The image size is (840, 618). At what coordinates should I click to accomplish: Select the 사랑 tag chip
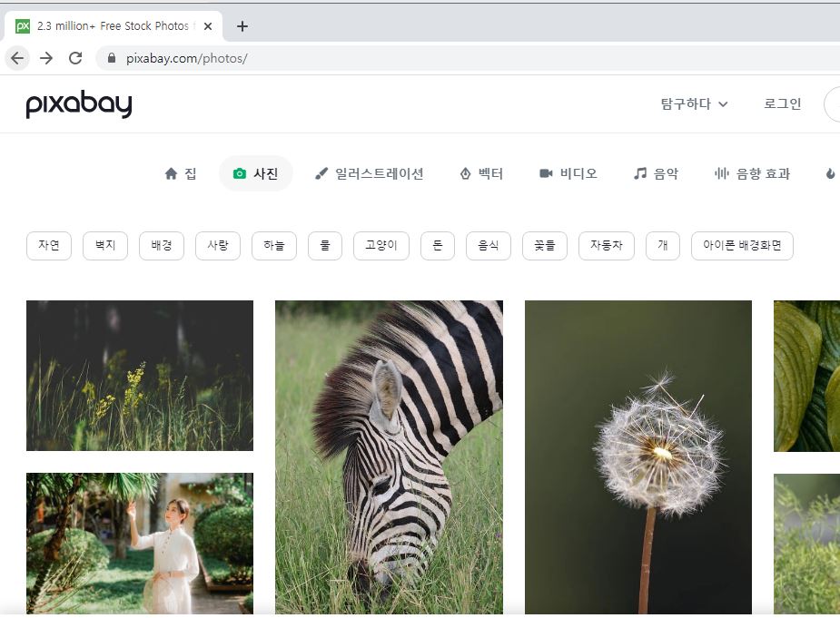click(218, 246)
